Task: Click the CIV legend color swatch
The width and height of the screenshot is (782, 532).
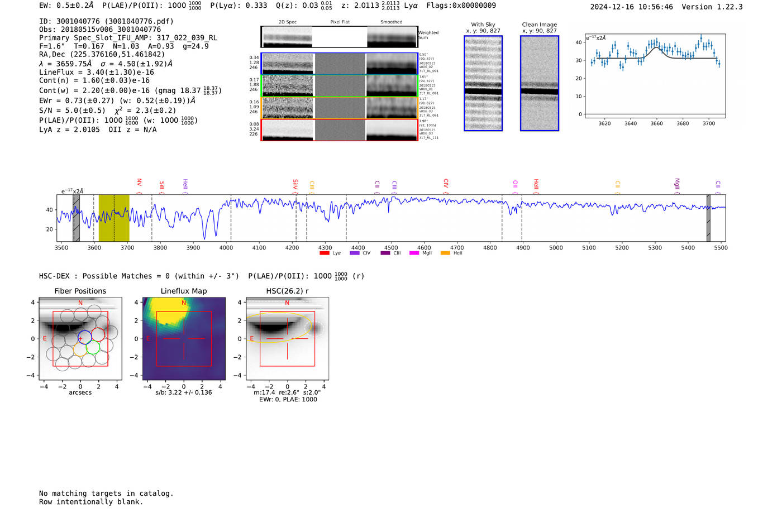Action: point(354,253)
